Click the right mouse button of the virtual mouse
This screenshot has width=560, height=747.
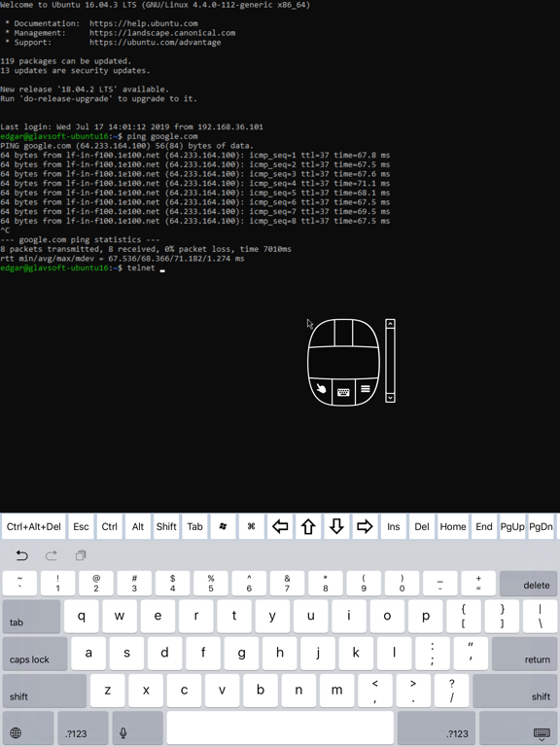(x=366, y=333)
